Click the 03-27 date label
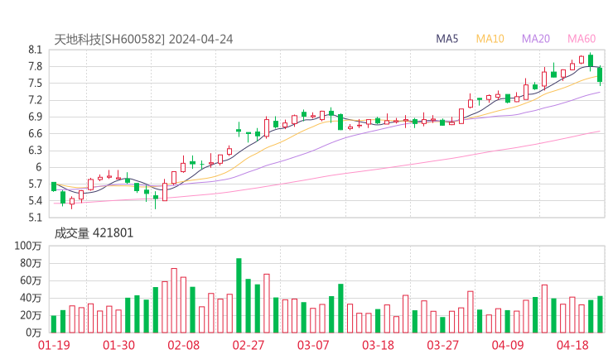613x364 pixels. pos(442,345)
